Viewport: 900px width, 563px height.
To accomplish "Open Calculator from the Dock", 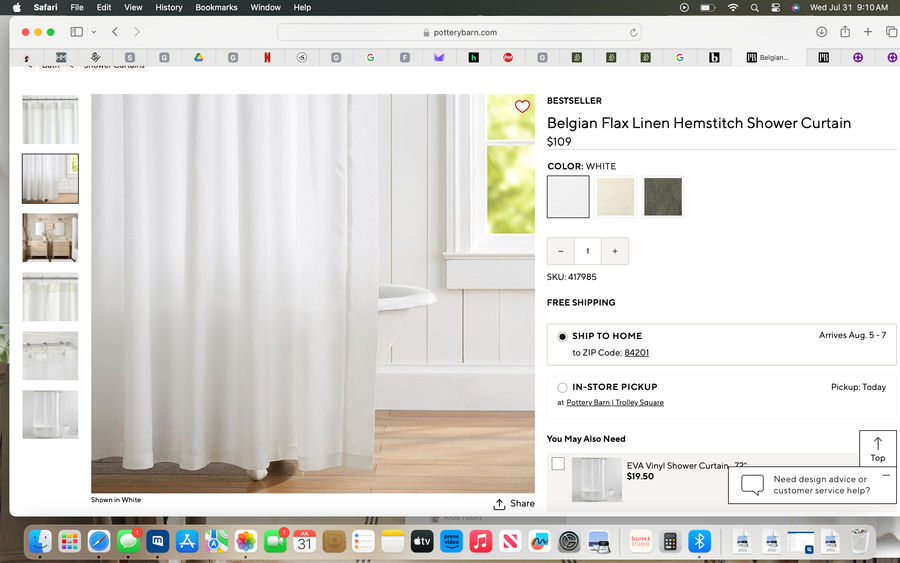I will click(x=670, y=541).
